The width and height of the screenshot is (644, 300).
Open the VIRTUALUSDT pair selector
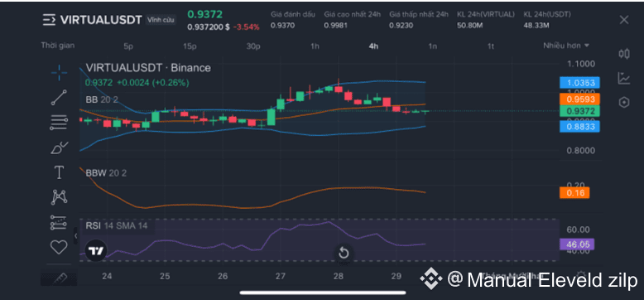point(101,20)
